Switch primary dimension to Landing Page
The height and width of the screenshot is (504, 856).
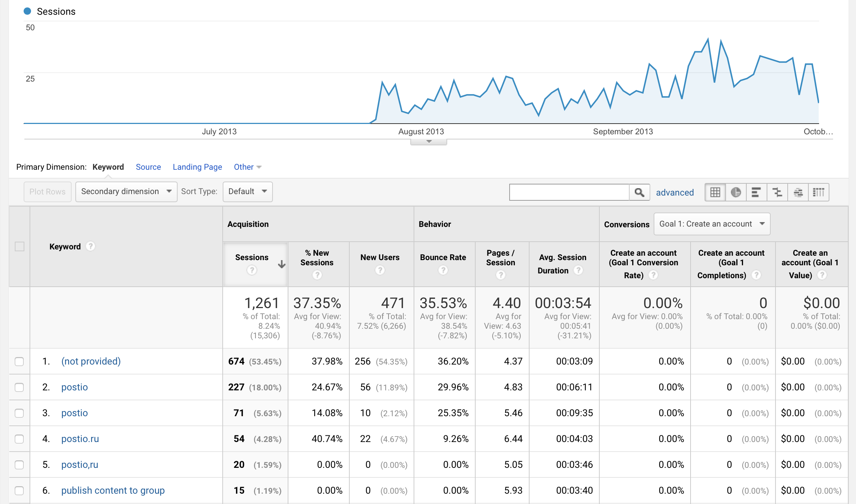point(197,167)
